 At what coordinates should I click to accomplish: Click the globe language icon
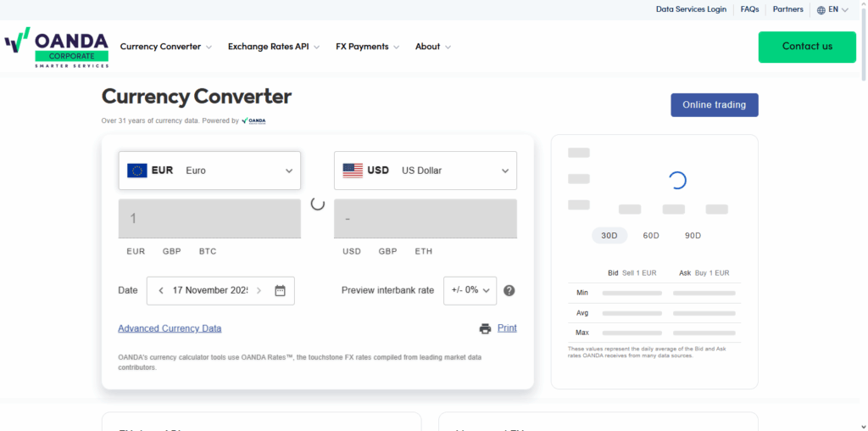(x=821, y=10)
